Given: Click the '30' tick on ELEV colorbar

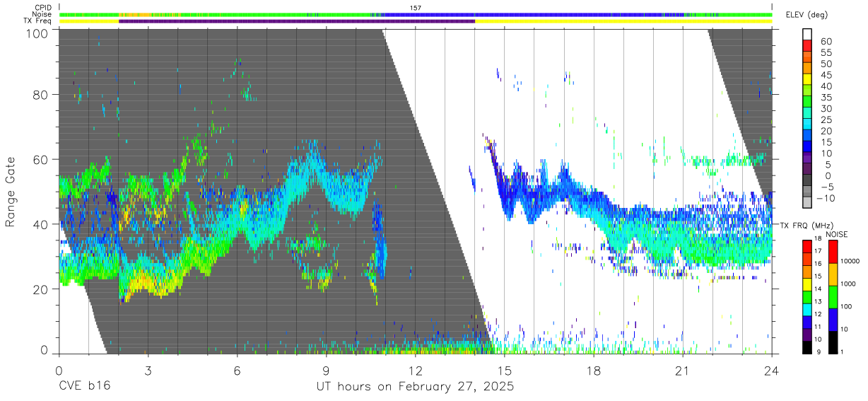Looking at the screenshot, I should (826, 109).
